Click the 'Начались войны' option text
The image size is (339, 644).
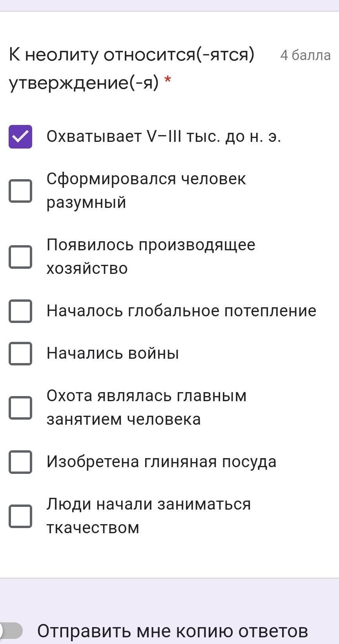point(113,353)
